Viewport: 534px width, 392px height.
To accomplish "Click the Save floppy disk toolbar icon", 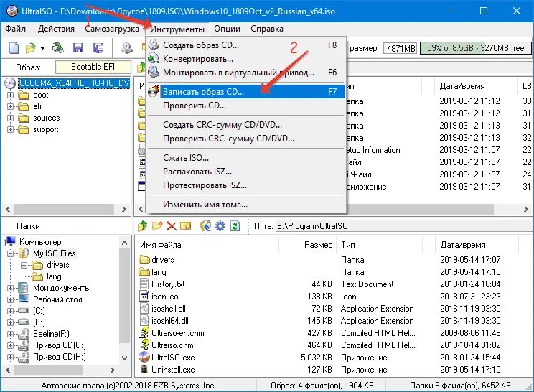I will click(78, 48).
